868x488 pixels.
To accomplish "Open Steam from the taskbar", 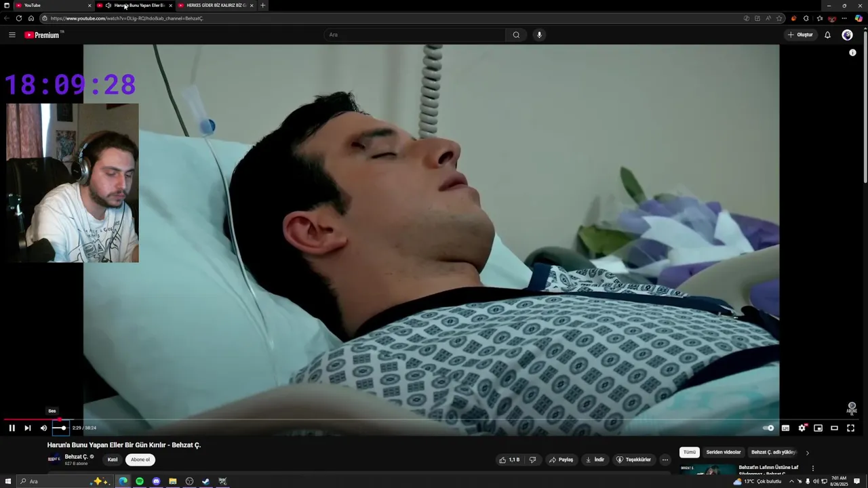I will coord(205,481).
